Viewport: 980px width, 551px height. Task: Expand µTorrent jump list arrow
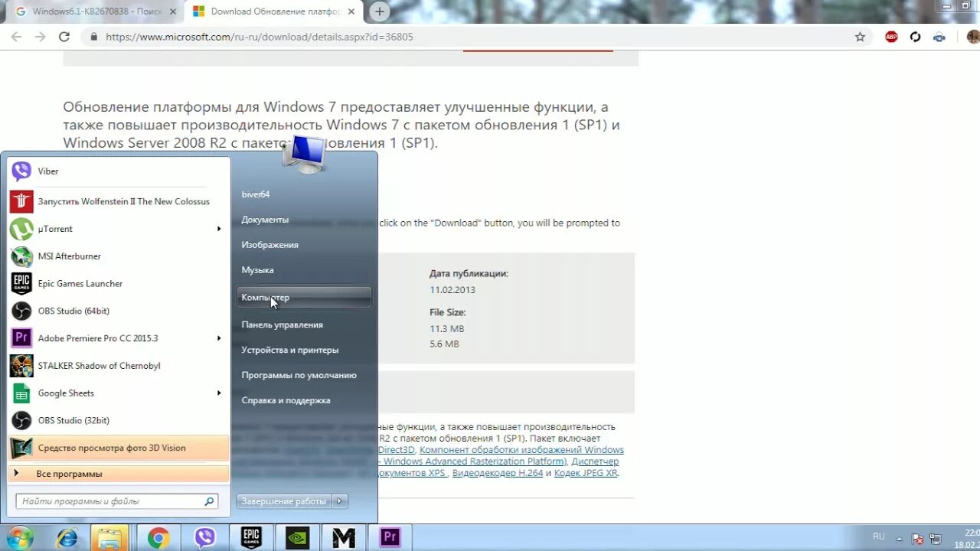pos(219,229)
